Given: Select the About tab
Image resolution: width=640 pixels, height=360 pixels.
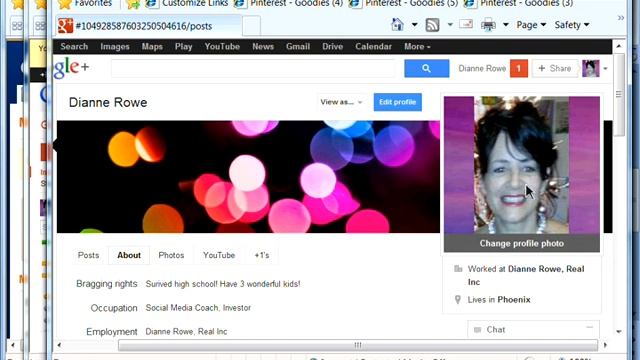Looking at the screenshot, I should tap(129, 255).
